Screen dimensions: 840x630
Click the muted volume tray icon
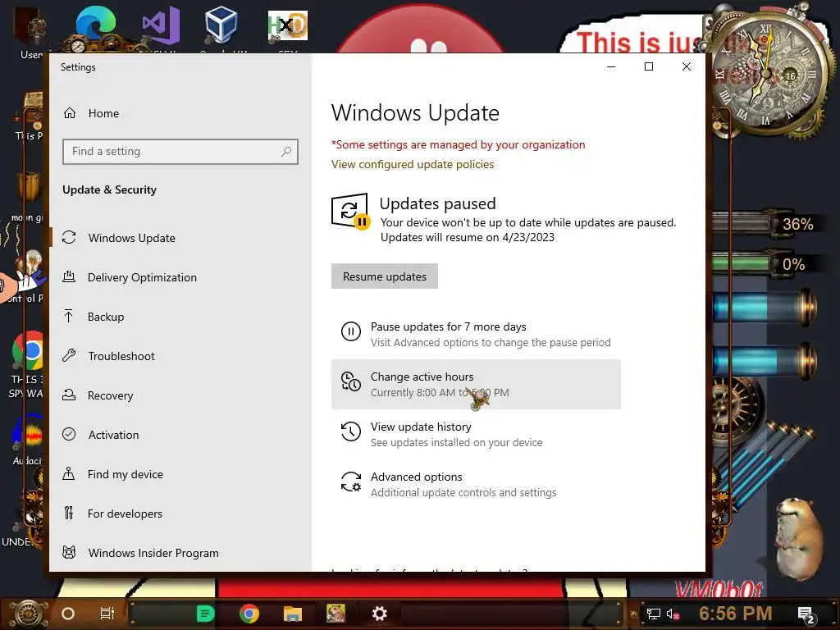[673, 614]
